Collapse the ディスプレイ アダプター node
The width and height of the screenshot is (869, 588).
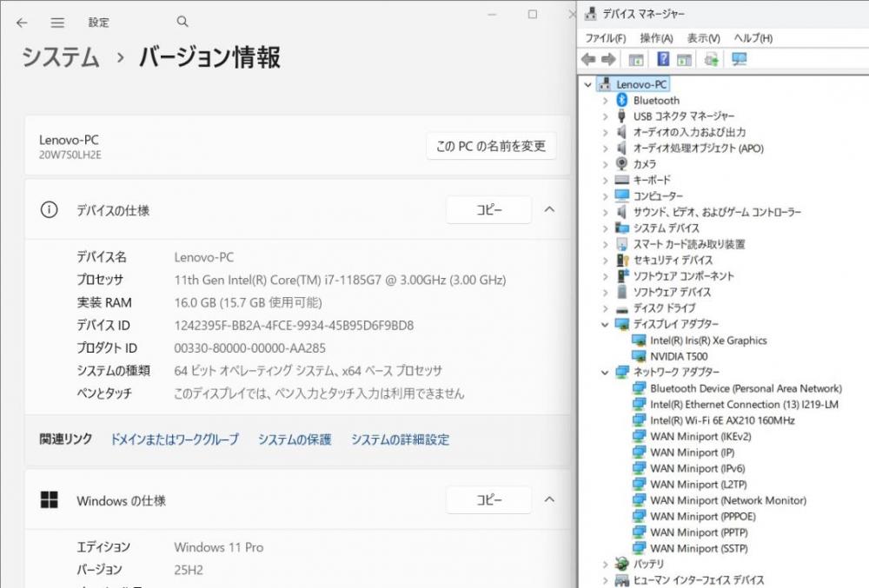605,325
